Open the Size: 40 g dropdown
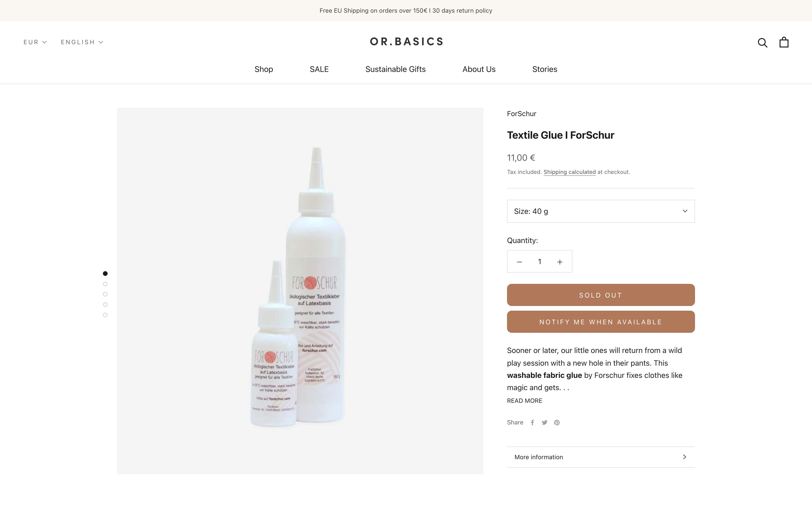The height and width of the screenshot is (525, 812). coord(601,211)
